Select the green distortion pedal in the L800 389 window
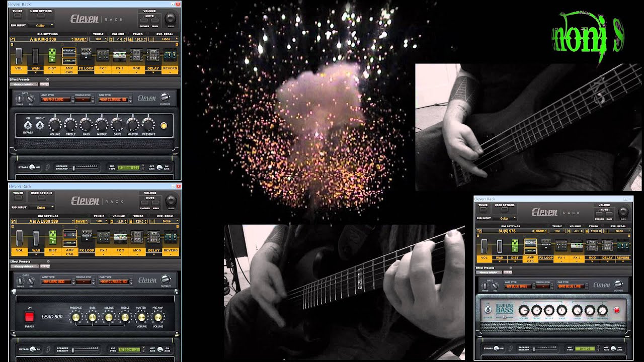The width and height of the screenshot is (644, 362). click(52, 237)
